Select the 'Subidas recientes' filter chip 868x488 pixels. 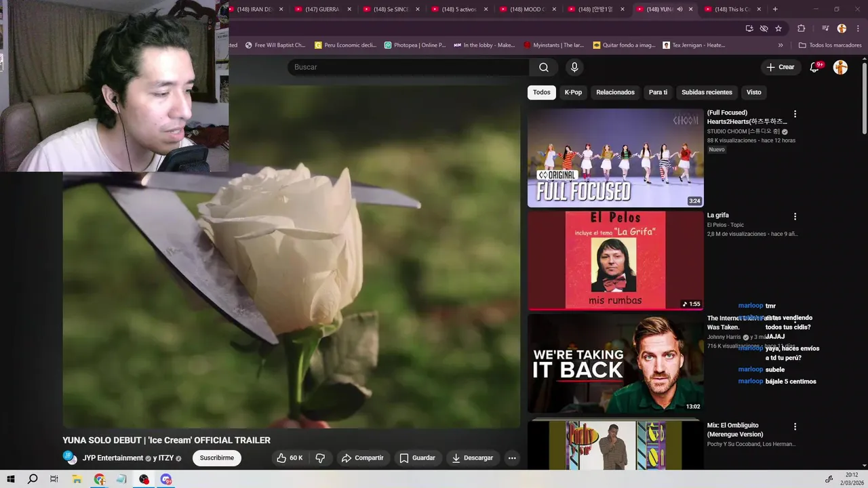coord(707,92)
